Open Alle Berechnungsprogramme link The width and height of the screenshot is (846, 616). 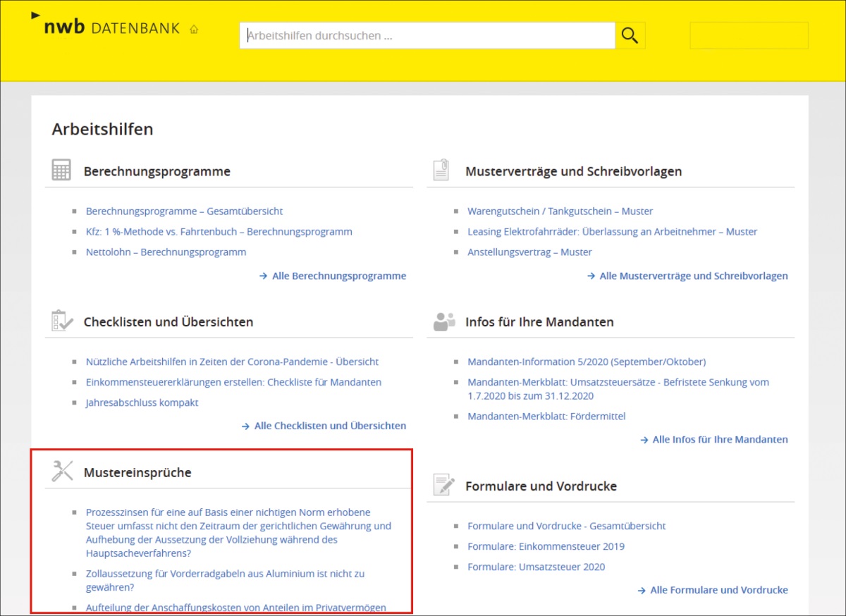[338, 276]
